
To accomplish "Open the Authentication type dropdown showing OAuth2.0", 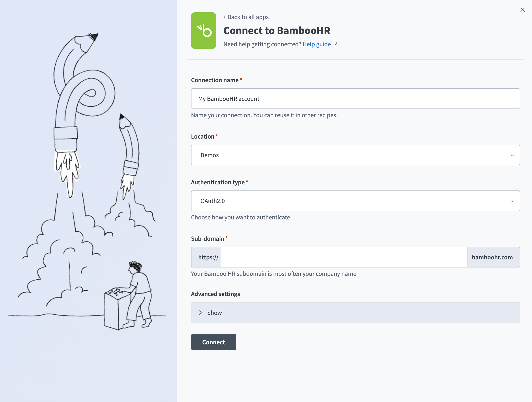I will tap(355, 201).
